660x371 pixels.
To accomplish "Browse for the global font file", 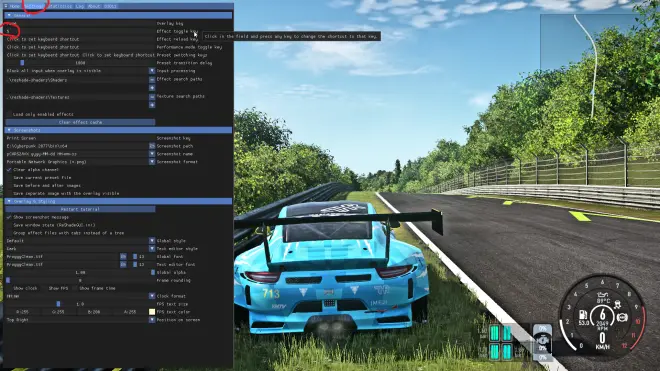I will [123, 256].
